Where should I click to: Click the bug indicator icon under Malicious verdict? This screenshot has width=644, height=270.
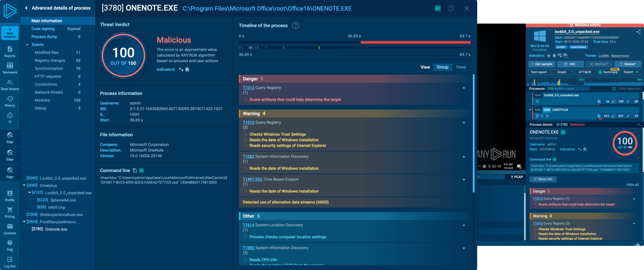tap(187, 69)
